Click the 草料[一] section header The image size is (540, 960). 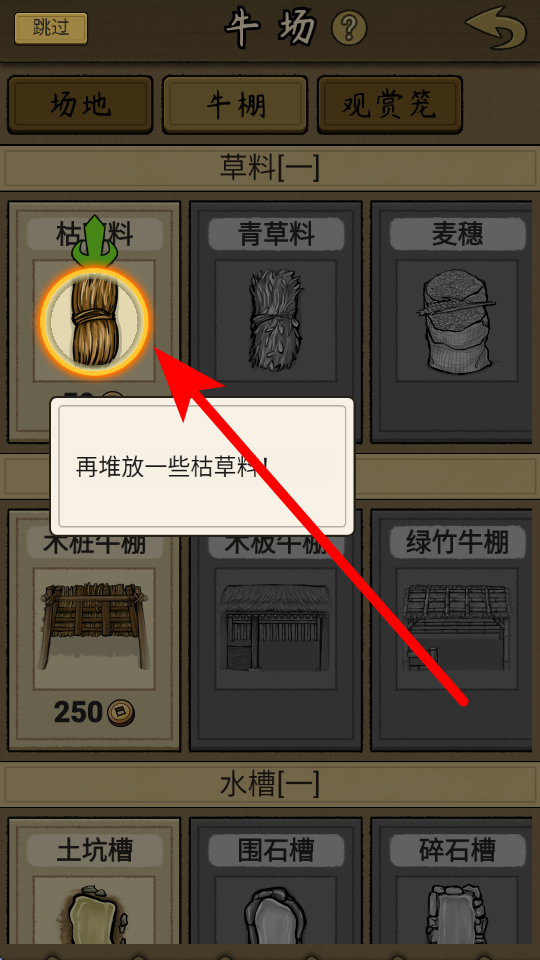tap(270, 168)
